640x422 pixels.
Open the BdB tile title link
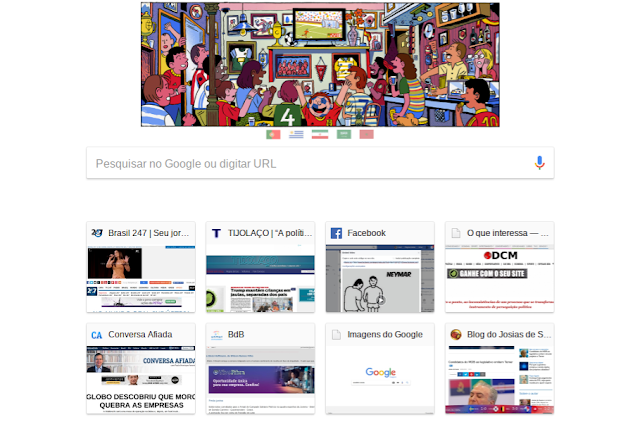[236, 335]
